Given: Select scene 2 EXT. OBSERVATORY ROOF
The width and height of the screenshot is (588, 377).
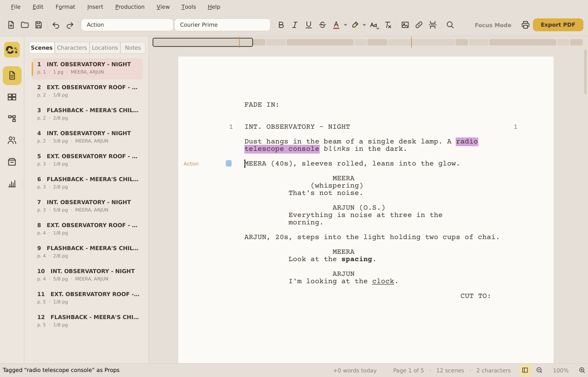Looking at the screenshot, I should (x=87, y=91).
